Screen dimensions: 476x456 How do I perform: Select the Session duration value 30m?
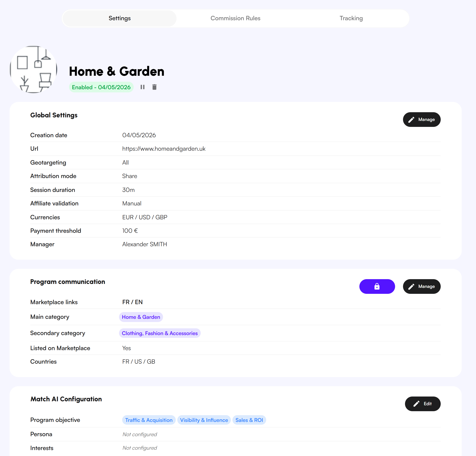click(128, 190)
